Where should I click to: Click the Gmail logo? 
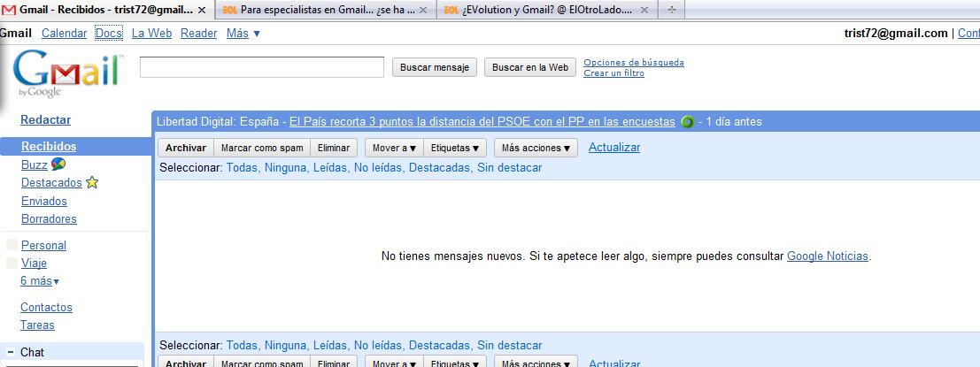coord(67,75)
